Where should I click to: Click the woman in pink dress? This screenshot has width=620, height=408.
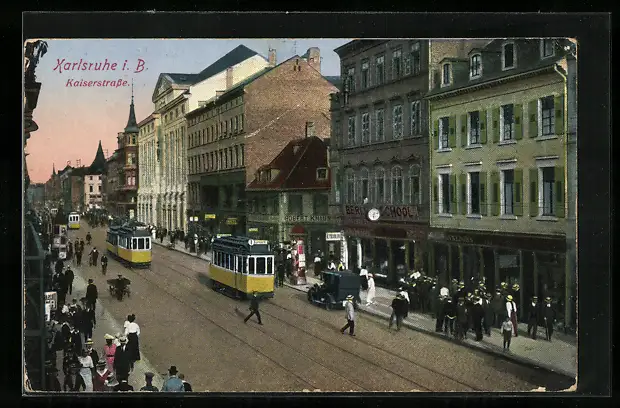[x=109, y=355]
